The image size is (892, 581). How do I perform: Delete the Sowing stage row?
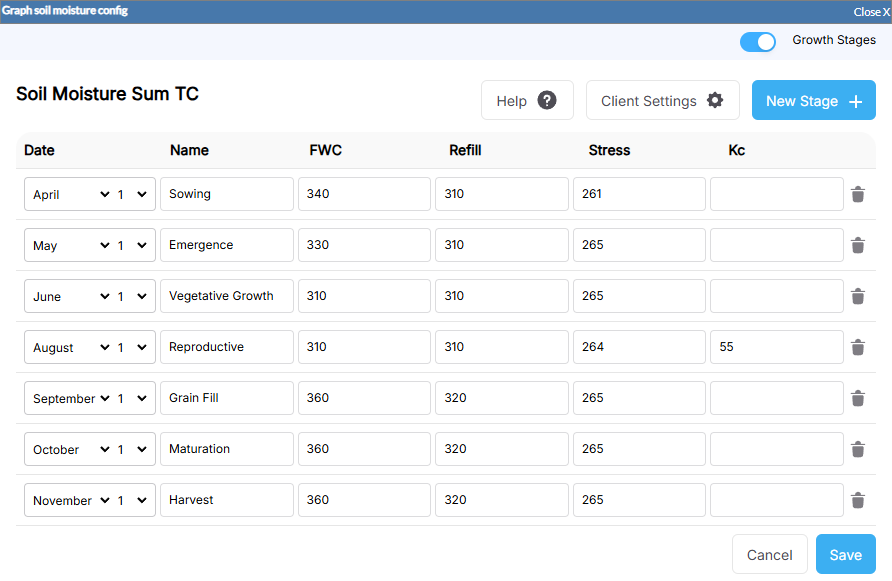click(x=857, y=195)
